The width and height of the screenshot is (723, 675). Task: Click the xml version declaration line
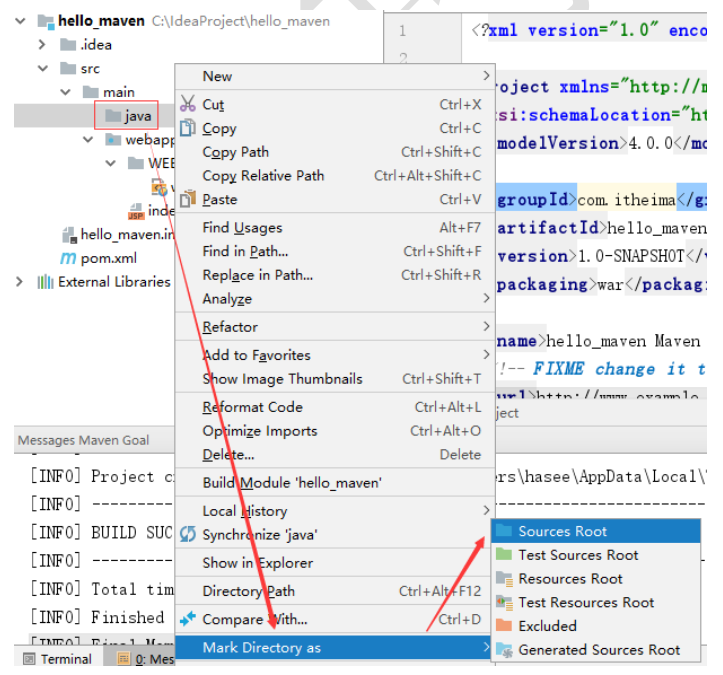[x=589, y=30]
